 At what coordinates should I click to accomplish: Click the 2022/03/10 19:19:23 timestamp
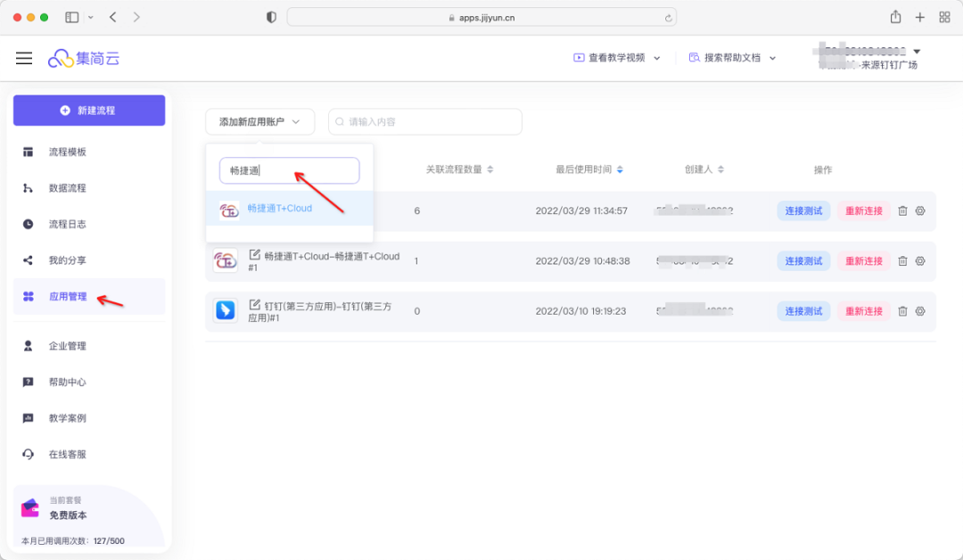coord(580,311)
